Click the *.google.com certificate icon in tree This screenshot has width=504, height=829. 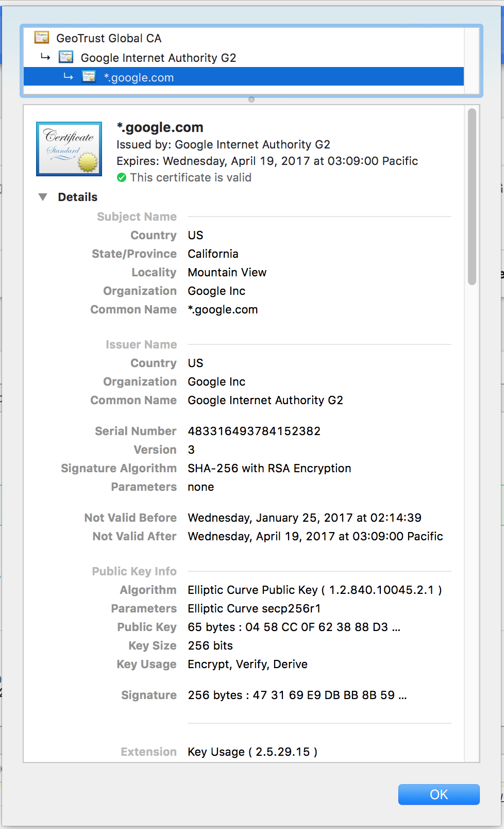click(89, 77)
